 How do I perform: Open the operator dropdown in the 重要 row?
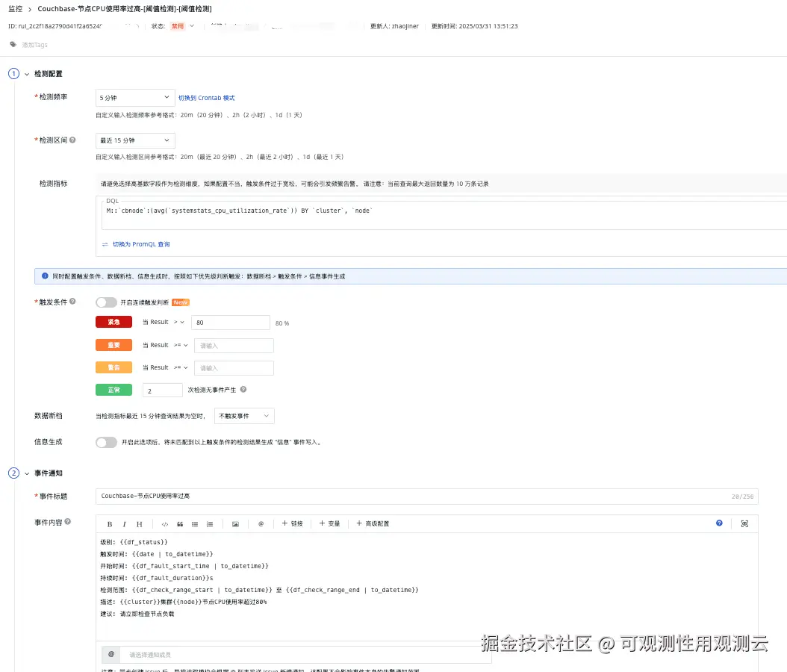181,345
